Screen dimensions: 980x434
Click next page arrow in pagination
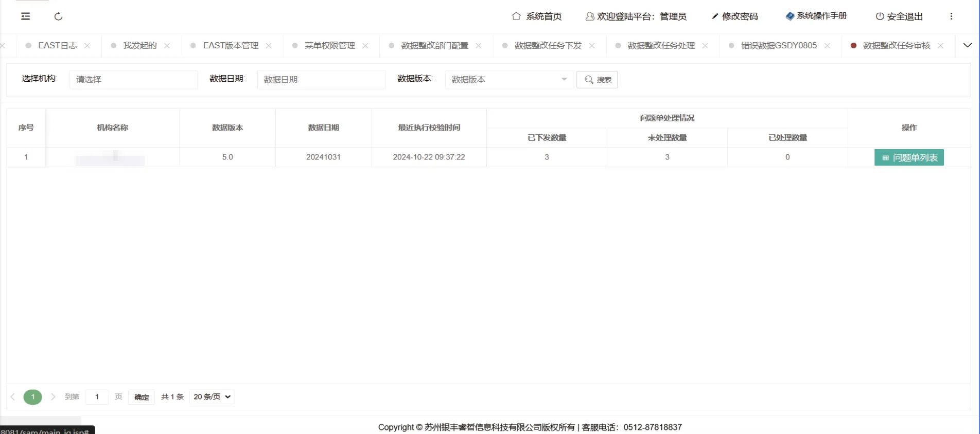(x=53, y=397)
